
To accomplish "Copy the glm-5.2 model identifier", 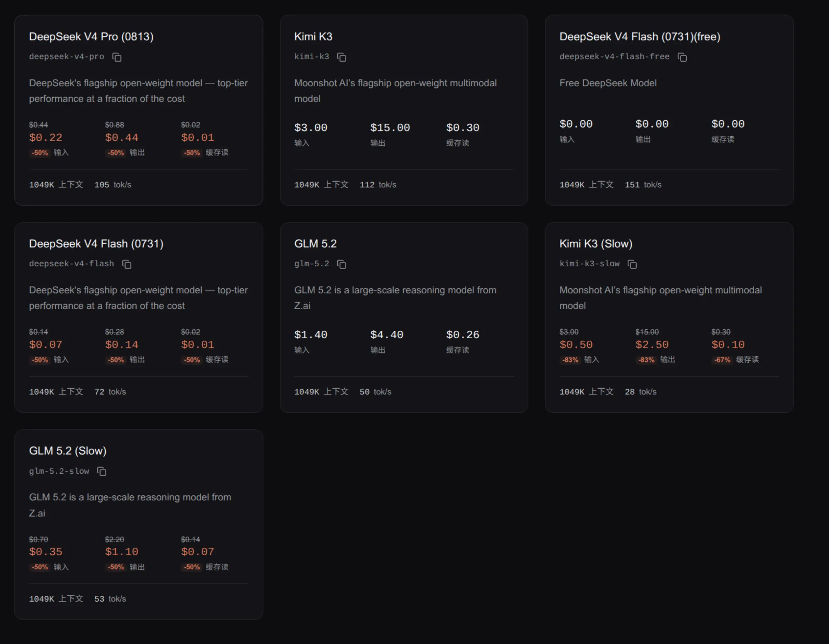I will click(341, 264).
